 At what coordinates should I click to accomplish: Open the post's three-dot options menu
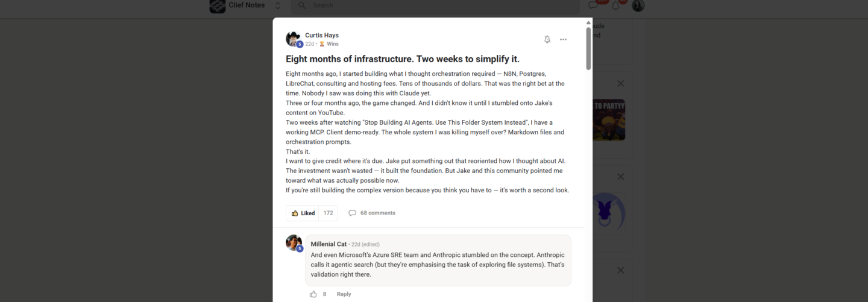click(563, 39)
